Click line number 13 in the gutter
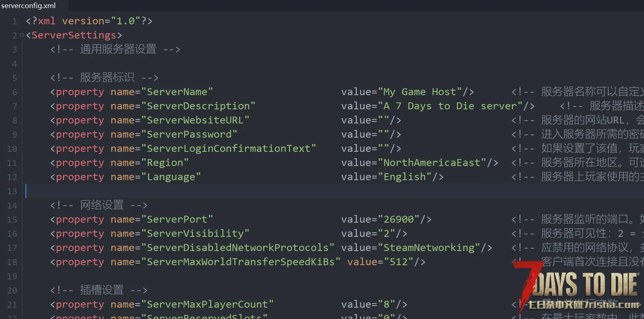 pyautogui.click(x=12, y=191)
